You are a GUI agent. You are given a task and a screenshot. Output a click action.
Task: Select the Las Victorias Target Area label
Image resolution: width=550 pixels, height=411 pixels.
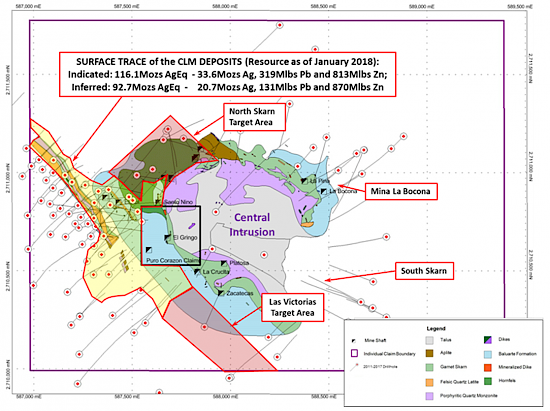coord(293,308)
